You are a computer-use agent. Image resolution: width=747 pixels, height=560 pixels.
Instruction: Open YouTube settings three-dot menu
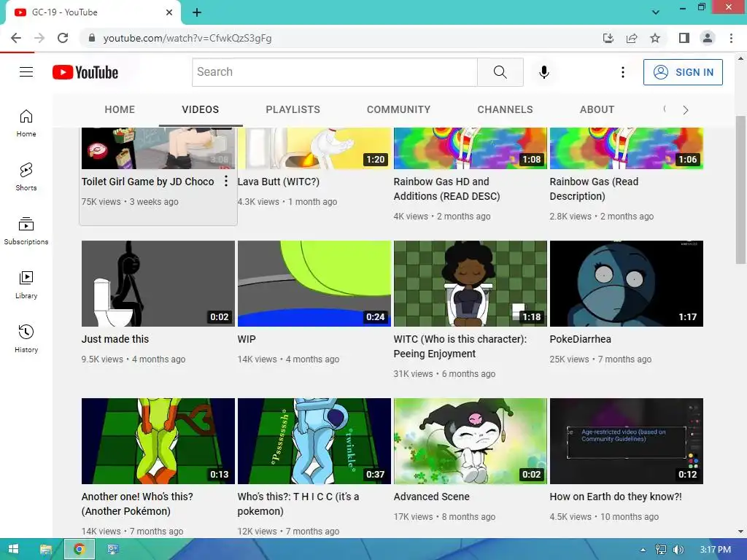[623, 72]
